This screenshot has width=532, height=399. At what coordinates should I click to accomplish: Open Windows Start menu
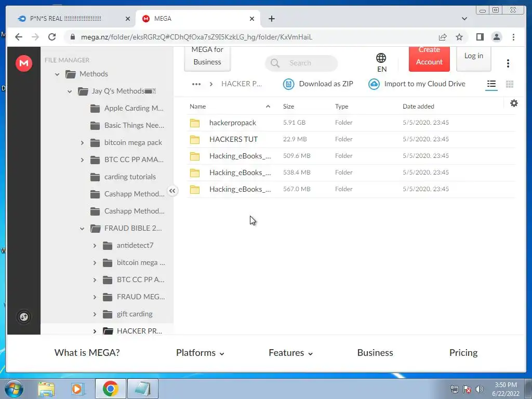(x=14, y=389)
